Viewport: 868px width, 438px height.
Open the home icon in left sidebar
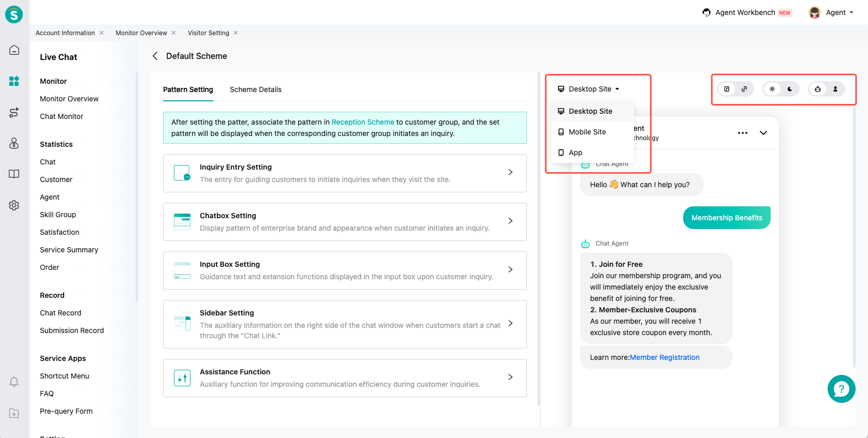pos(14,50)
